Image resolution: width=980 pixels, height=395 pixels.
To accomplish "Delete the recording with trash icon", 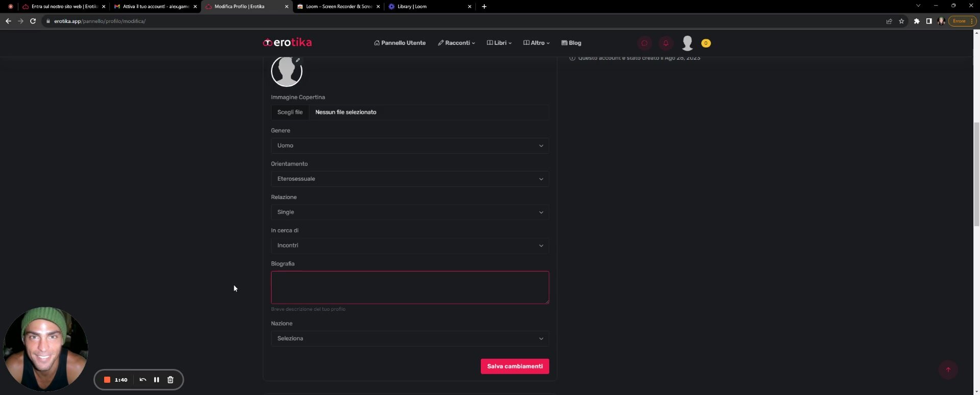I will tap(170, 380).
